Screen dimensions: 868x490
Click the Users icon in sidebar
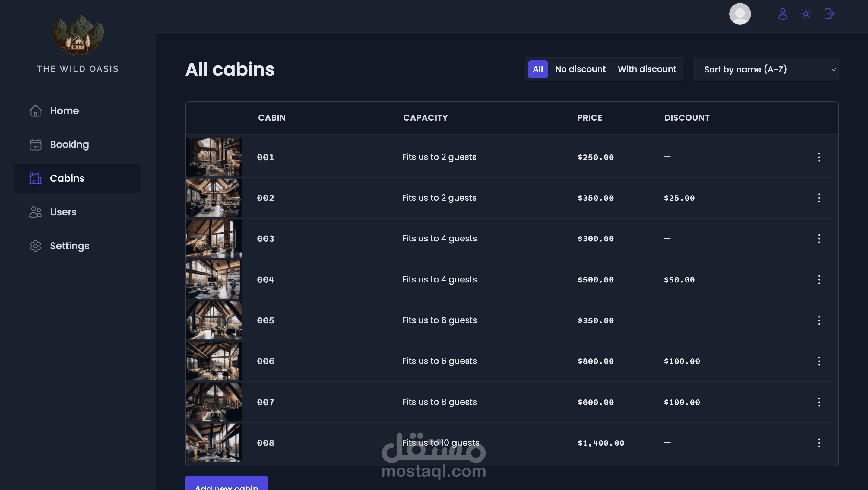tap(35, 212)
